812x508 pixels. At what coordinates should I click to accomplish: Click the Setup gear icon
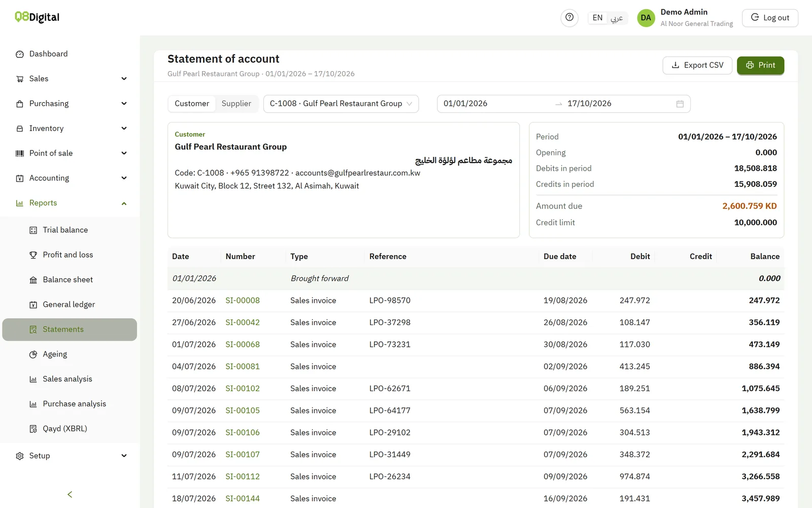[20, 456]
